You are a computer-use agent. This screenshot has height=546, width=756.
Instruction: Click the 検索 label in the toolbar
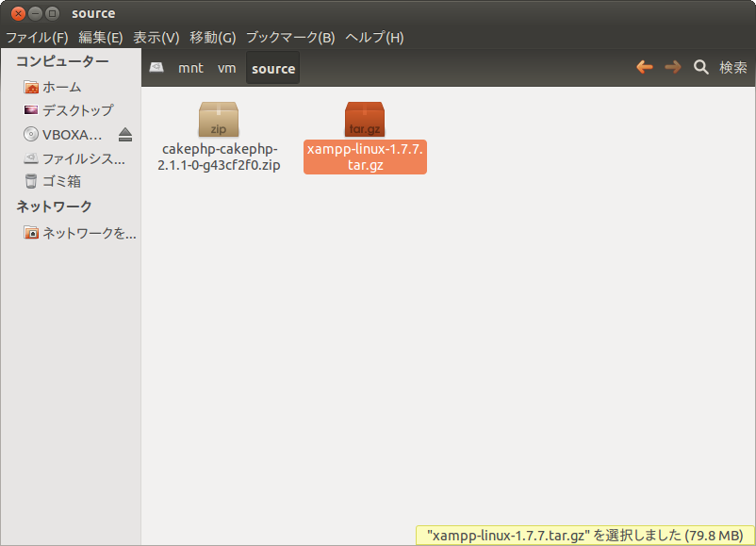tap(733, 68)
